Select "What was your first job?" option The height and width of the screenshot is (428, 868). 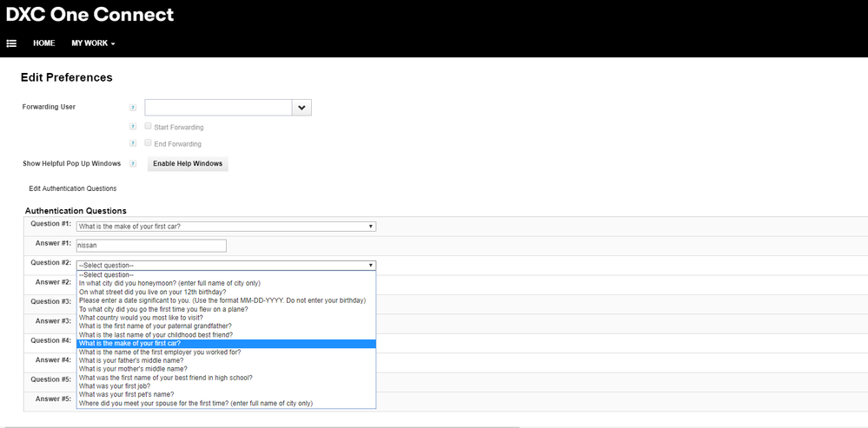[x=114, y=386]
